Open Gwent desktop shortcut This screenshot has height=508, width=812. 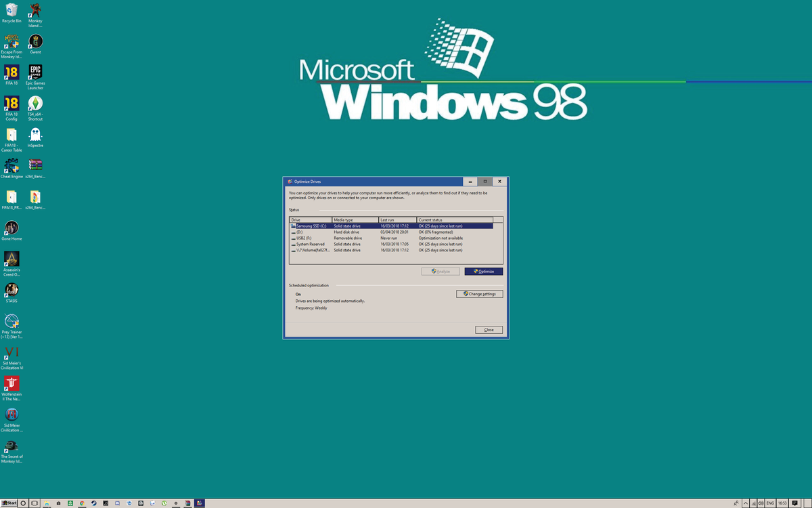35,41
